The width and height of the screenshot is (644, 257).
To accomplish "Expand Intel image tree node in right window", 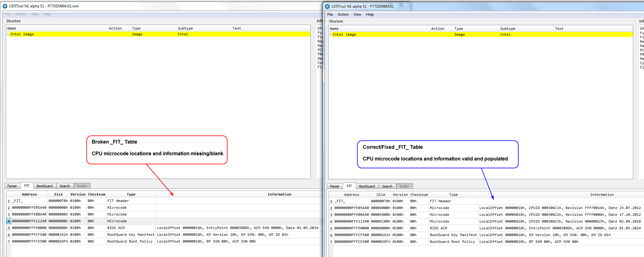I will (x=330, y=35).
